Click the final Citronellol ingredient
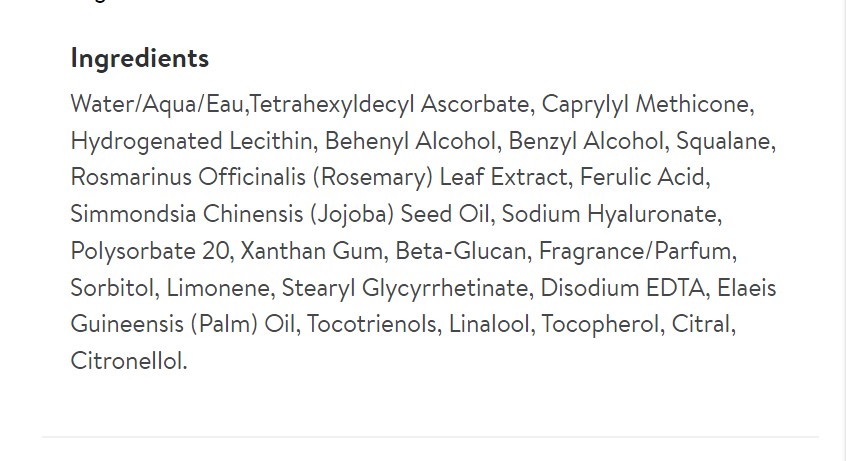Image resolution: width=846 pixels, height=461 pixels. (127, 361)
